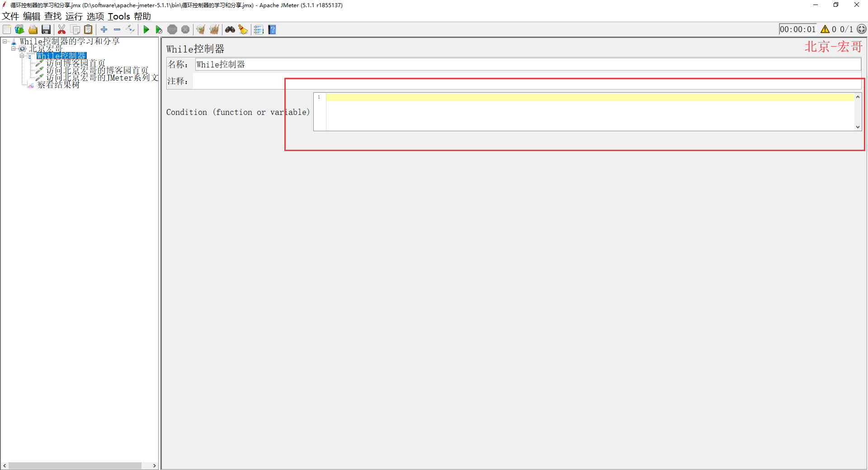This screenshot has height=470, width=868.
Task: Click the condition editor scroll down arrow
Action: click(x=858, y=127)
